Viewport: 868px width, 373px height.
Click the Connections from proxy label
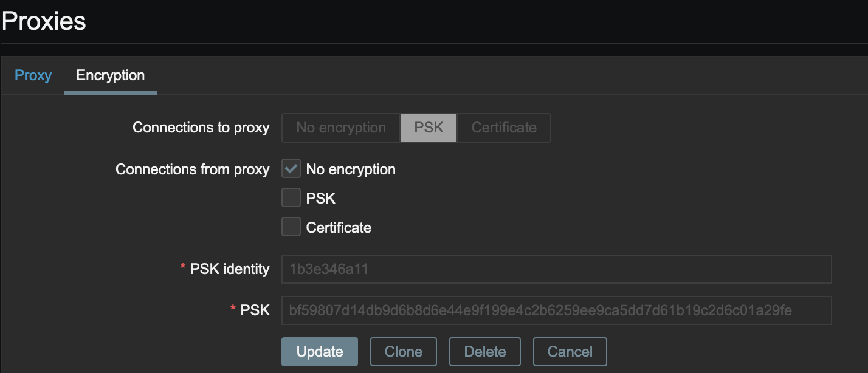(x=192, y=169)
